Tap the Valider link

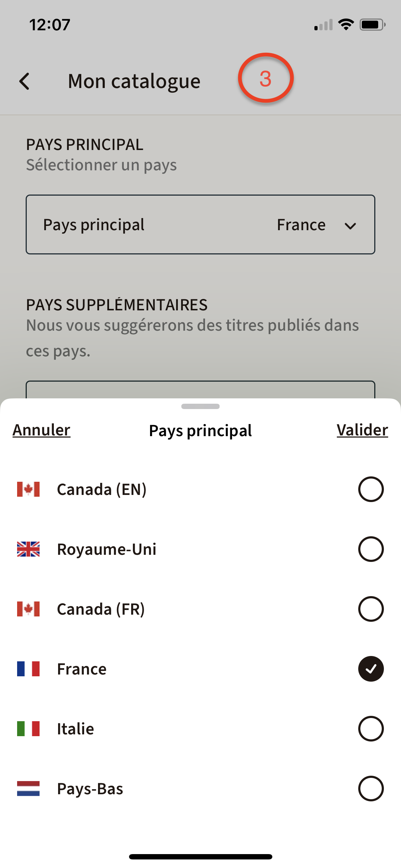click(x=363, y=430)
